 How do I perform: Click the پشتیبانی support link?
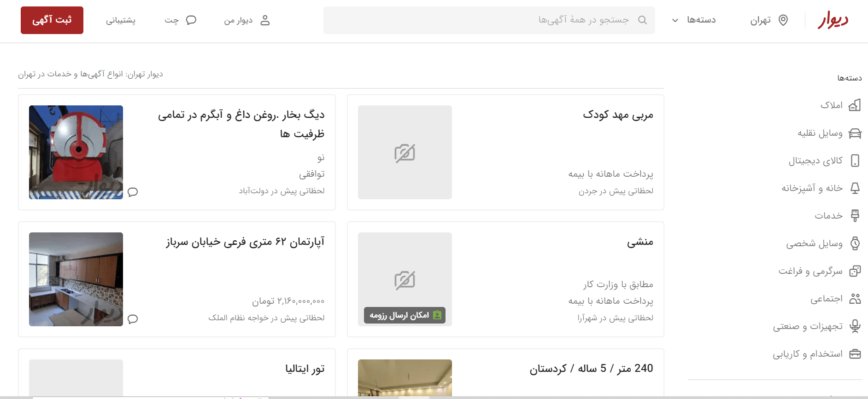coord(121,20)
